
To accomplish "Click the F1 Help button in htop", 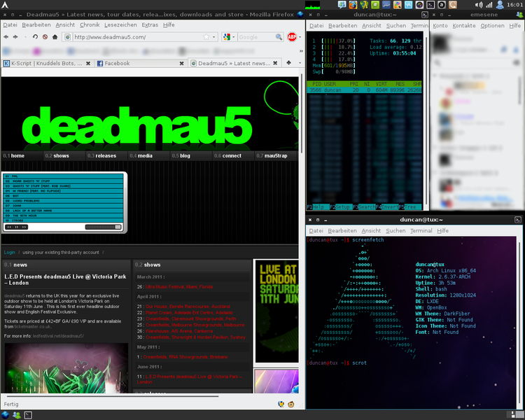I will tap(316, 207).
